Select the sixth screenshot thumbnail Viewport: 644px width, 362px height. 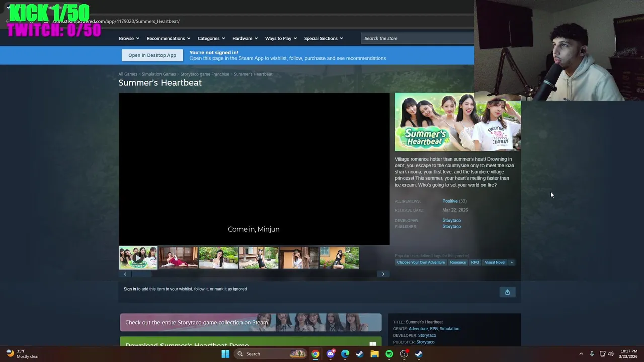pos(339,258)
